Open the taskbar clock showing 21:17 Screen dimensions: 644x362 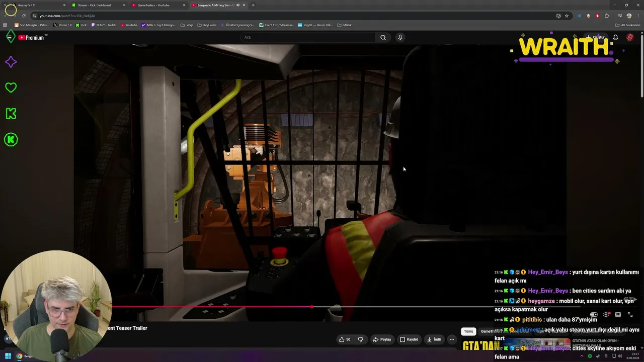pyautogui.click(x=634, y=356)
